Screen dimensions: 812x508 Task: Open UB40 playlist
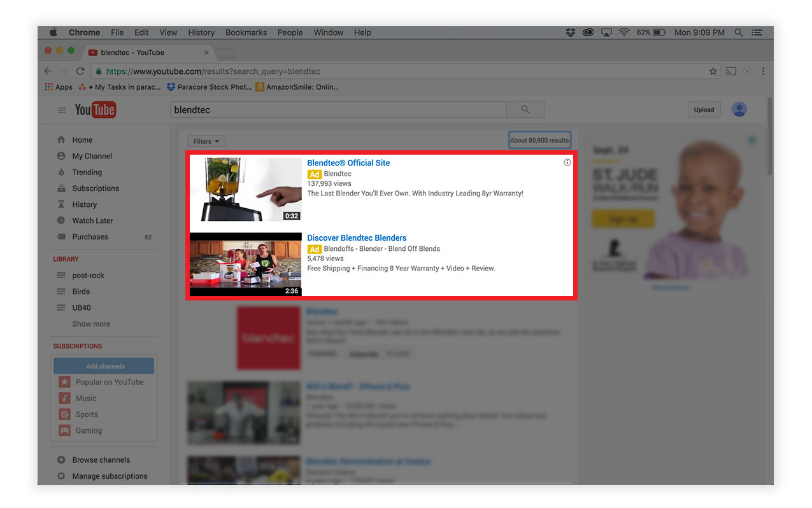pos(82,307)
